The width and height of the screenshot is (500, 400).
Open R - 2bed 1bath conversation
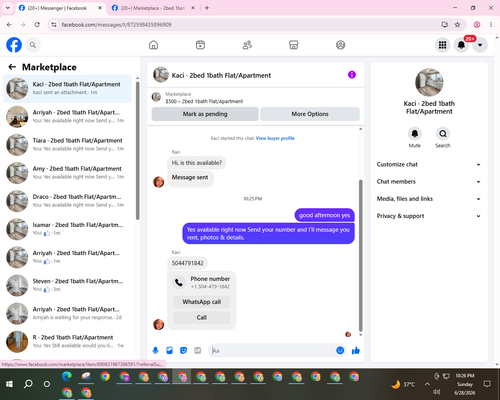pos(67,341)
